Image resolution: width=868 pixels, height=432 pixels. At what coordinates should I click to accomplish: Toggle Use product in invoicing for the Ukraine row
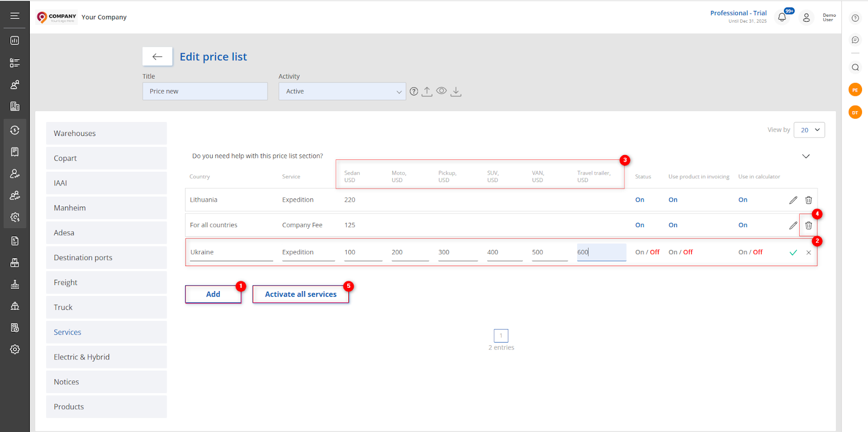click(680, 252)
